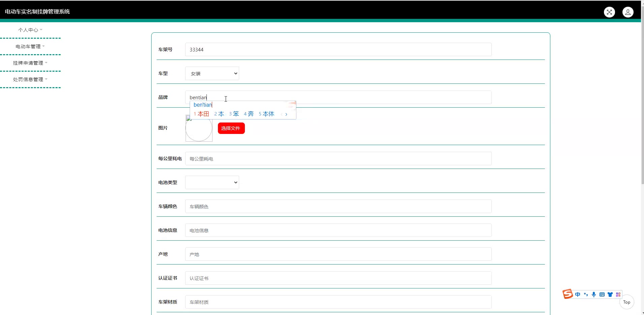Click the ben'tian pinyin composition text
644x315 pixels.
(x=203, y=105)
